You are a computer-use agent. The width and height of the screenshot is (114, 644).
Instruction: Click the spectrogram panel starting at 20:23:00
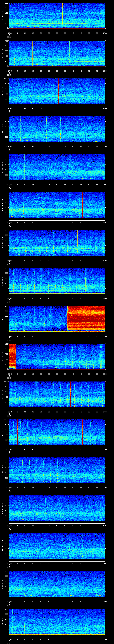[x=57, y=281]
